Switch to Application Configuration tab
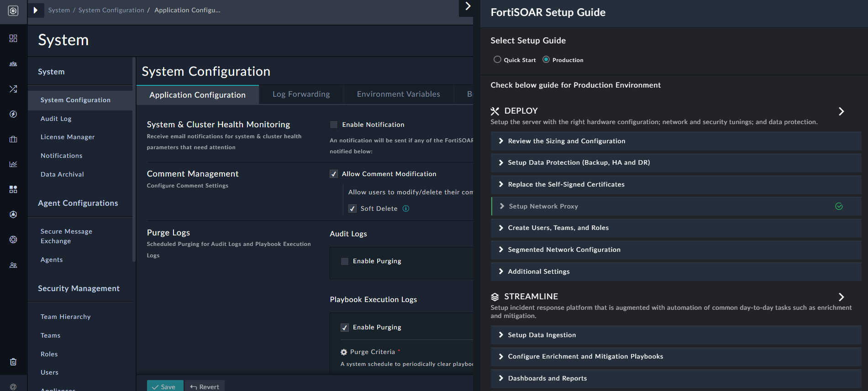The image size is (868, 391). [x=198, y=94]
